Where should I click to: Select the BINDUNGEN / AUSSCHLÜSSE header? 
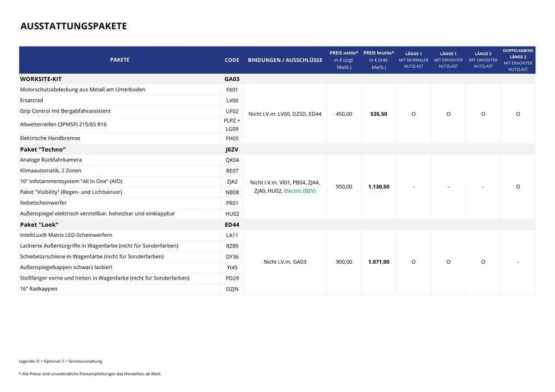click(285, 60)
